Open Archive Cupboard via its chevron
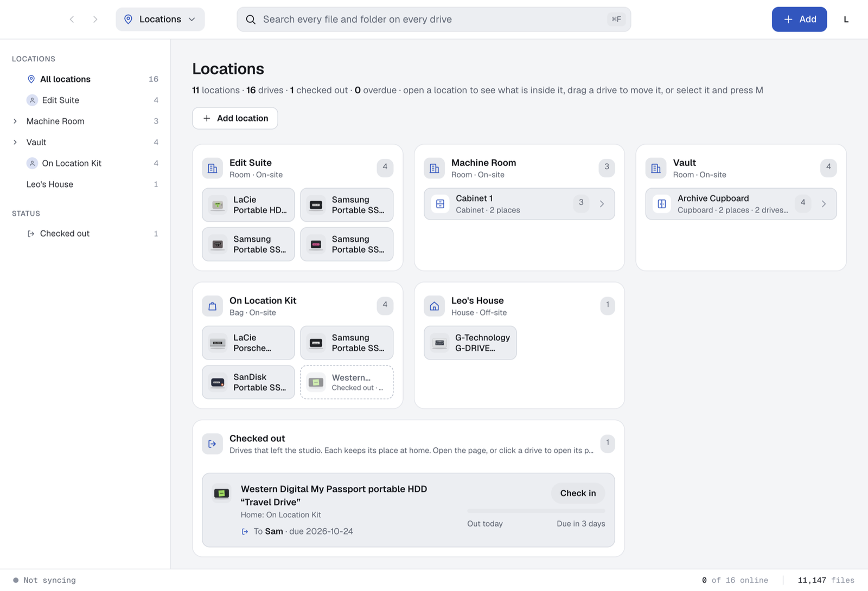868x591 pixels. pos(824,204)
